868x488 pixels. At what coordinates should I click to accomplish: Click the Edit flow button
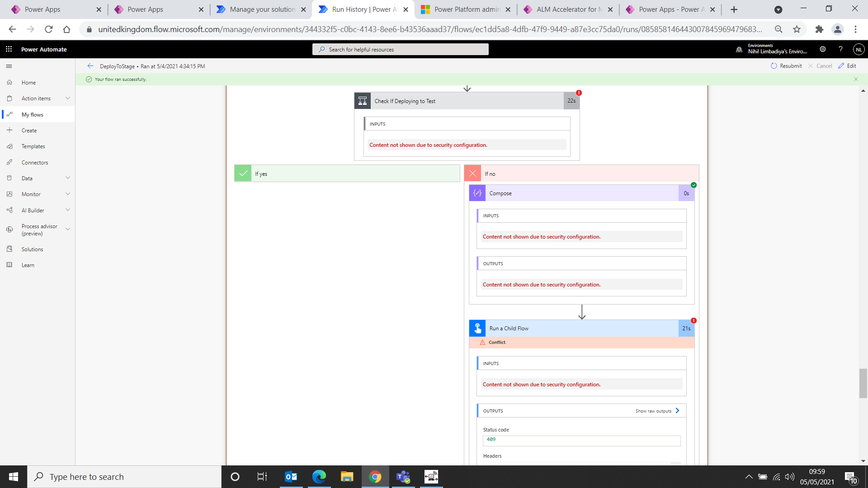coord(847,66)
